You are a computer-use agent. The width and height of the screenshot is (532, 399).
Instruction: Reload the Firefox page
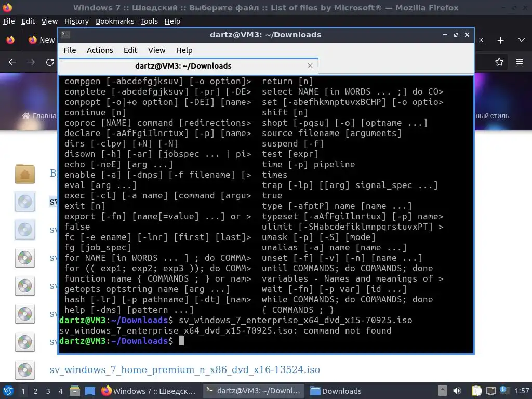click(50, 62)
